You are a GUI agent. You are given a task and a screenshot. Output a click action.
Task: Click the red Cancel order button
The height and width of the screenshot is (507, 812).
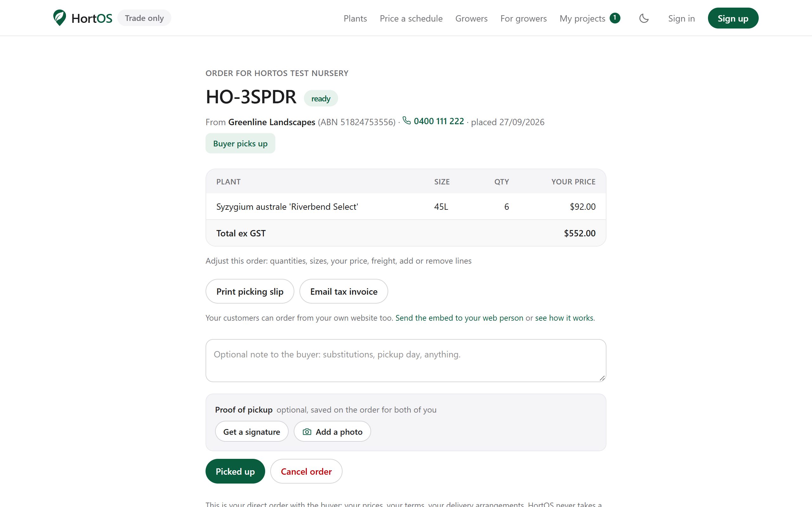(306, 471)
